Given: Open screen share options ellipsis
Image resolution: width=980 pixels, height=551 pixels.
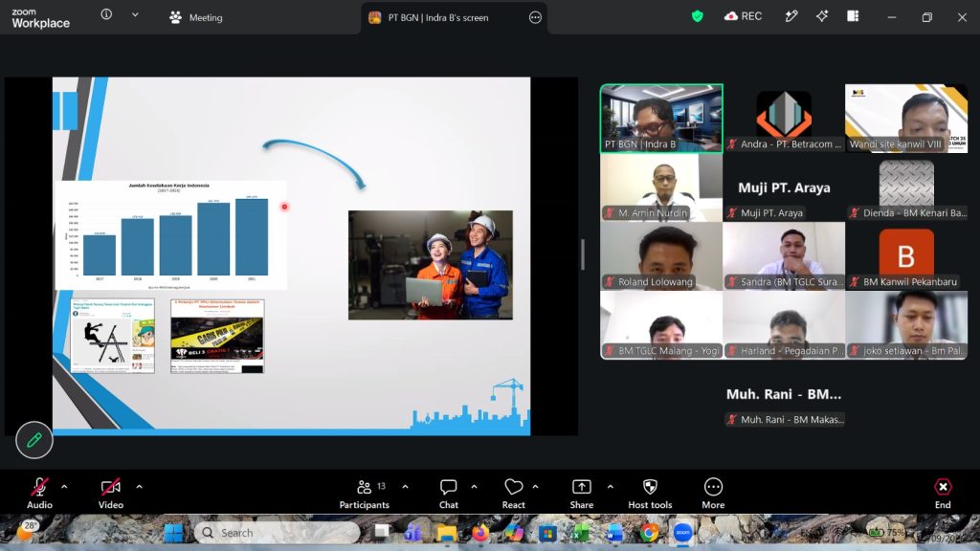Looking at the screenshot, I should [535, 17].
